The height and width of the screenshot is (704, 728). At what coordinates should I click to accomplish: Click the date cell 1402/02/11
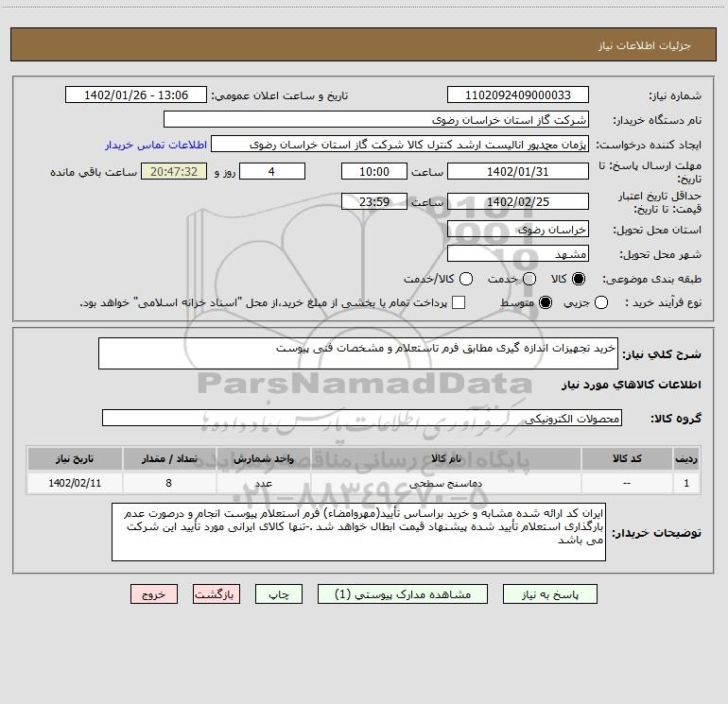[x=75, y=483]
